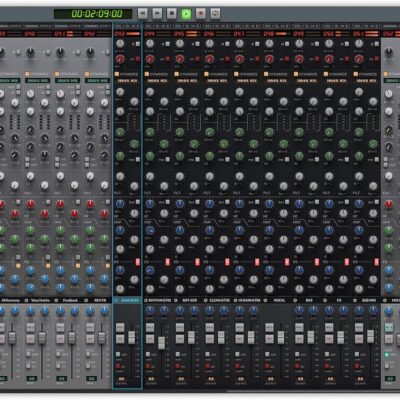Start playback with the green play button
This screenshot has width=400, height=400.
[186, 13]
